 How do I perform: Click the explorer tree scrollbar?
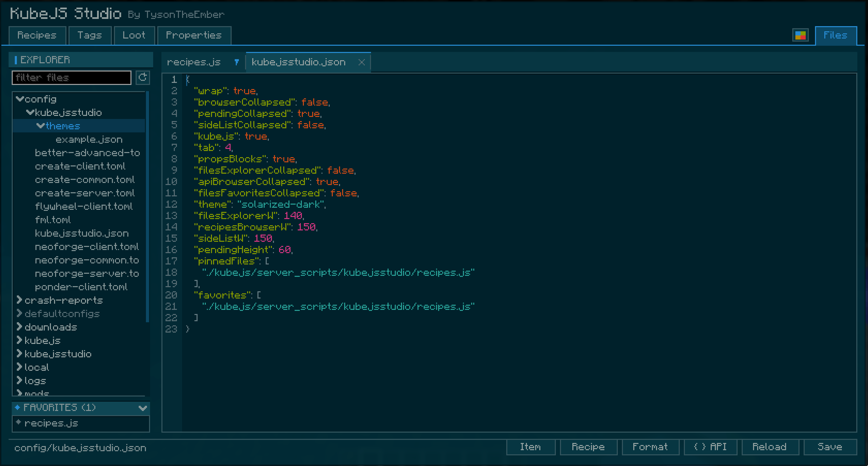[147, 206]
